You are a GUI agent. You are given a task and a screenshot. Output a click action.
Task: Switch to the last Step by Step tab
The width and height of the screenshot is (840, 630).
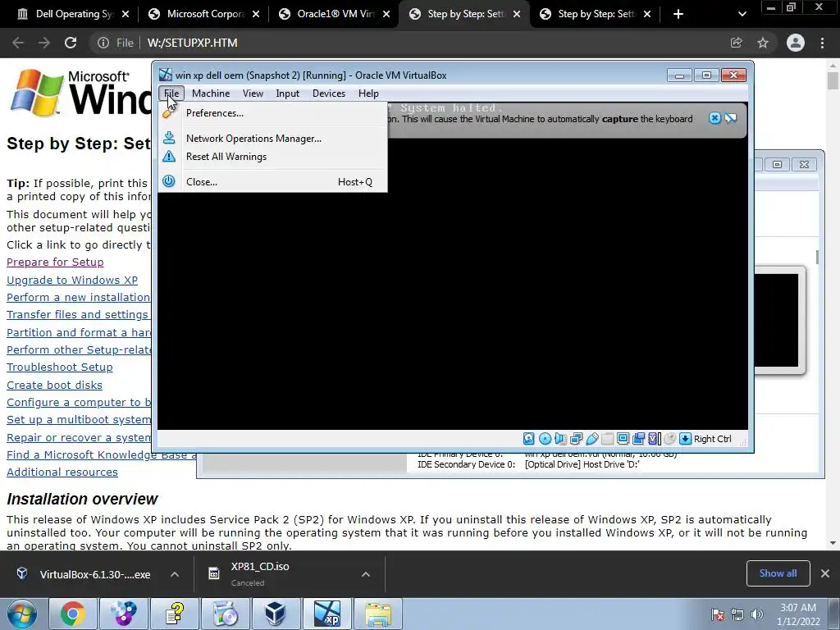tap(596, 14)
